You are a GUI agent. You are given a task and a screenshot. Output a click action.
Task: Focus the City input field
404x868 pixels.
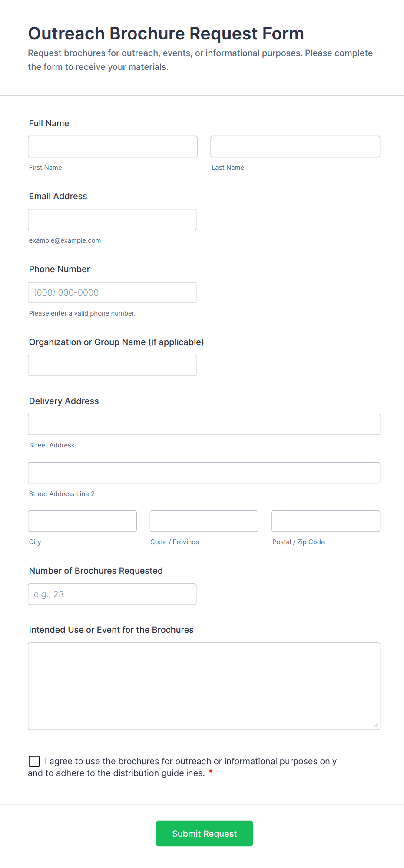coord(83,521)
